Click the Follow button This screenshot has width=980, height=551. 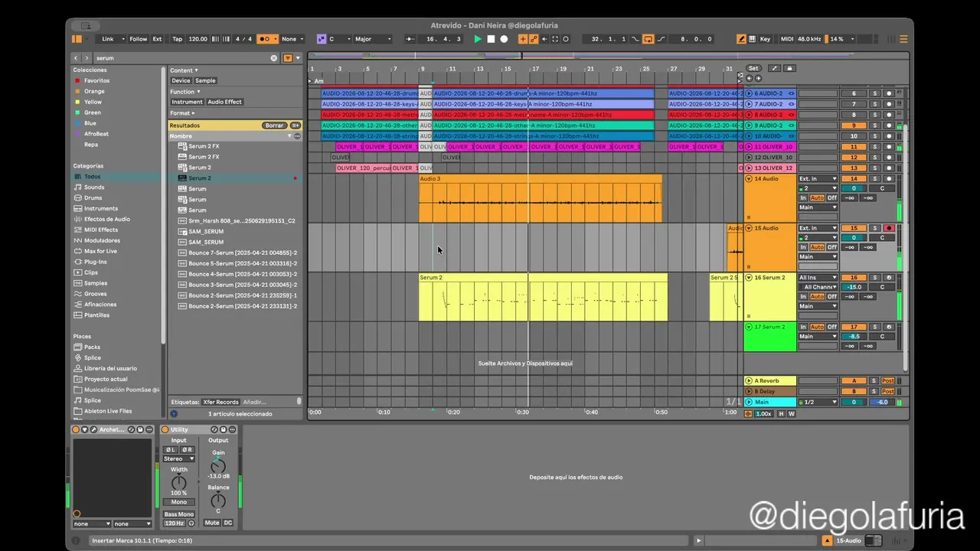tap(138, 39)
